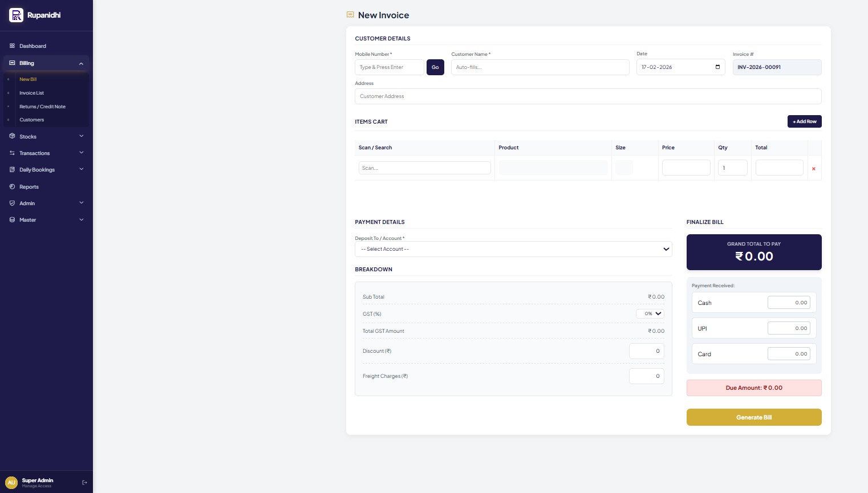Collapse the Billing menu section

[81, 63]
